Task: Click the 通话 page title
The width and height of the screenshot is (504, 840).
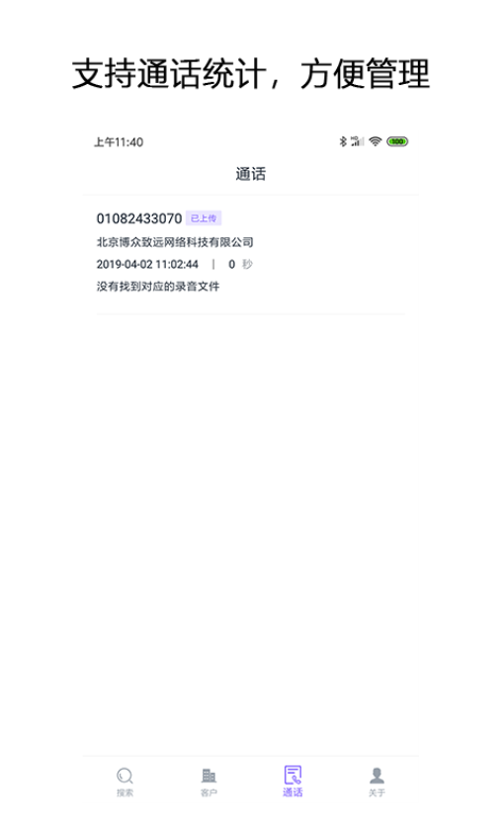Action: pyautogui.click(x=251, y=174)
